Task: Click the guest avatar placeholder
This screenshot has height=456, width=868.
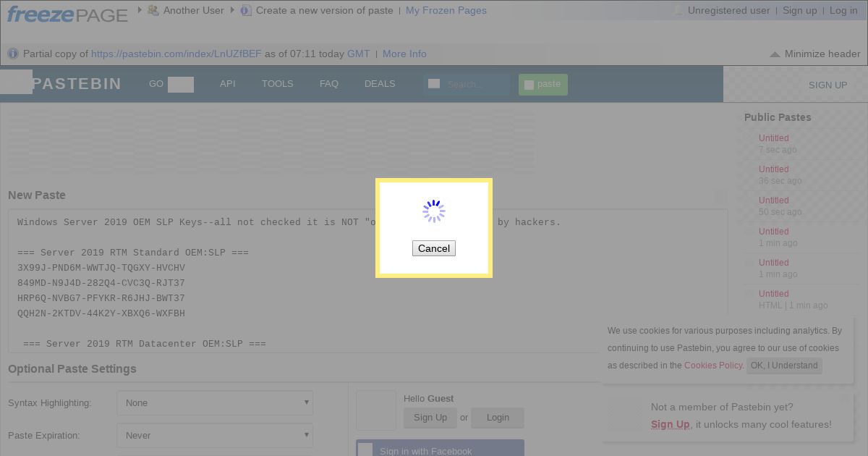Action: (x=376, y=410)
